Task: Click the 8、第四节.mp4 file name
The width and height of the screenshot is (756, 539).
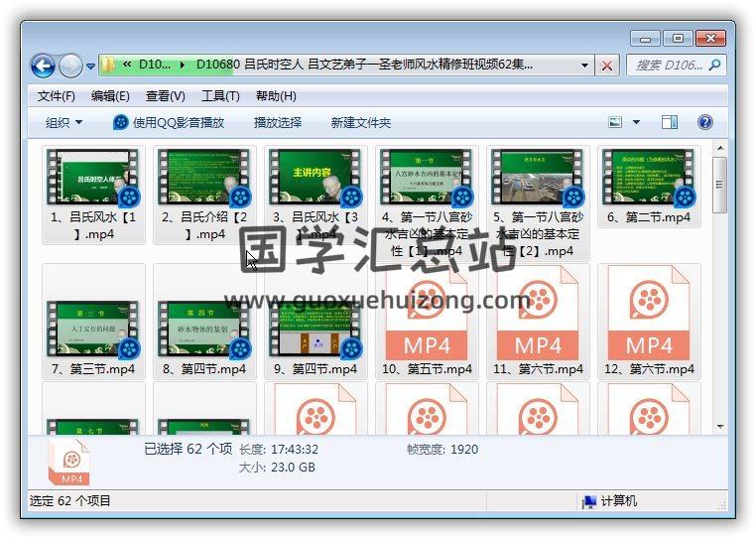Action: [204, 369]
